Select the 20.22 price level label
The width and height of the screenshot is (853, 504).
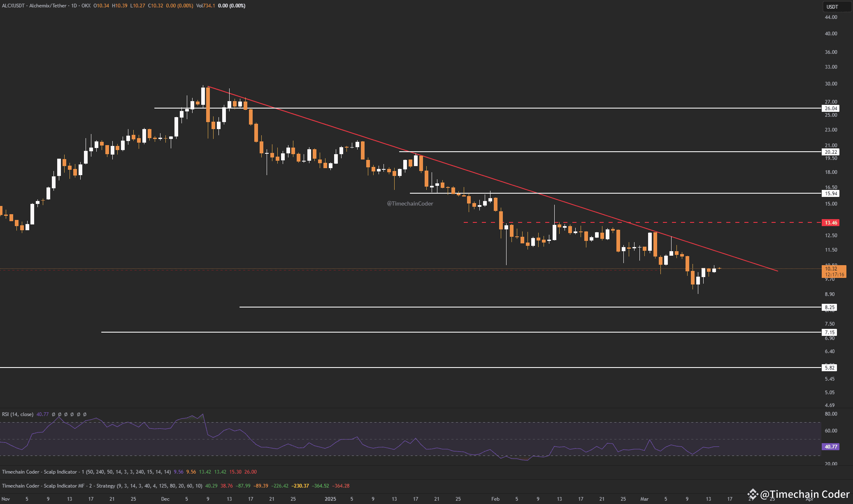point(830,152)
